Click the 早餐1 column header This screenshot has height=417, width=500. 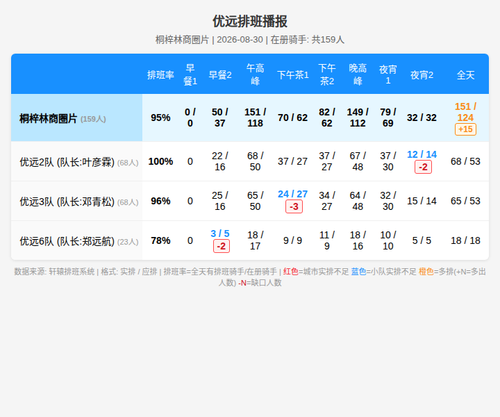[x=190, y=75]
